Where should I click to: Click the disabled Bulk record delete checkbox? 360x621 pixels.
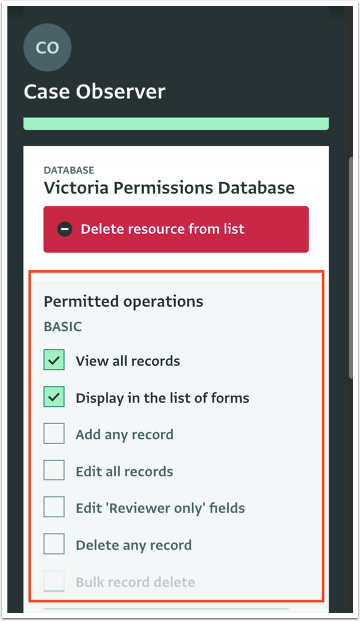(x=54, y=581)
